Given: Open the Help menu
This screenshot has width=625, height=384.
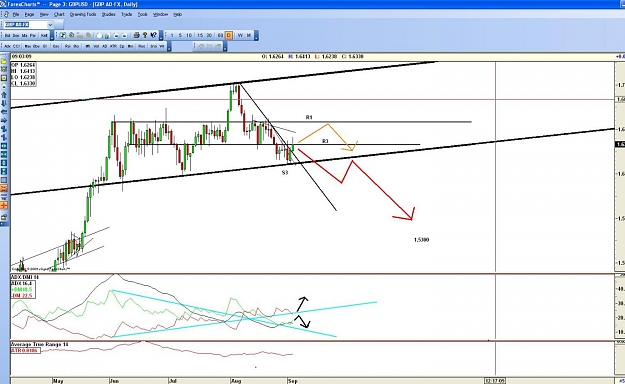Looking at the screenshot, I should click(x=177, y=14).
